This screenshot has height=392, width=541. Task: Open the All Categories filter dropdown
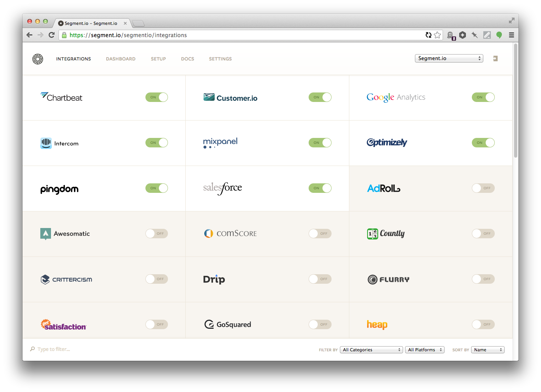pyautogui.click(x=371, y=350)
